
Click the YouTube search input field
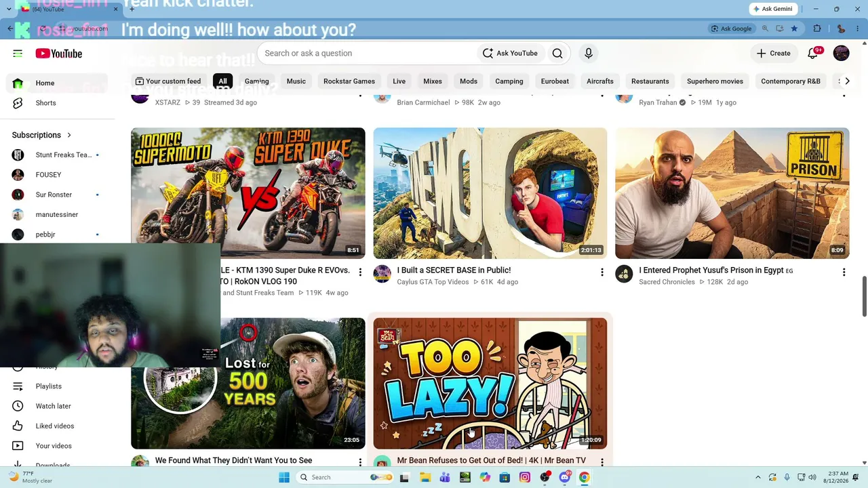[x=366, y=54]
